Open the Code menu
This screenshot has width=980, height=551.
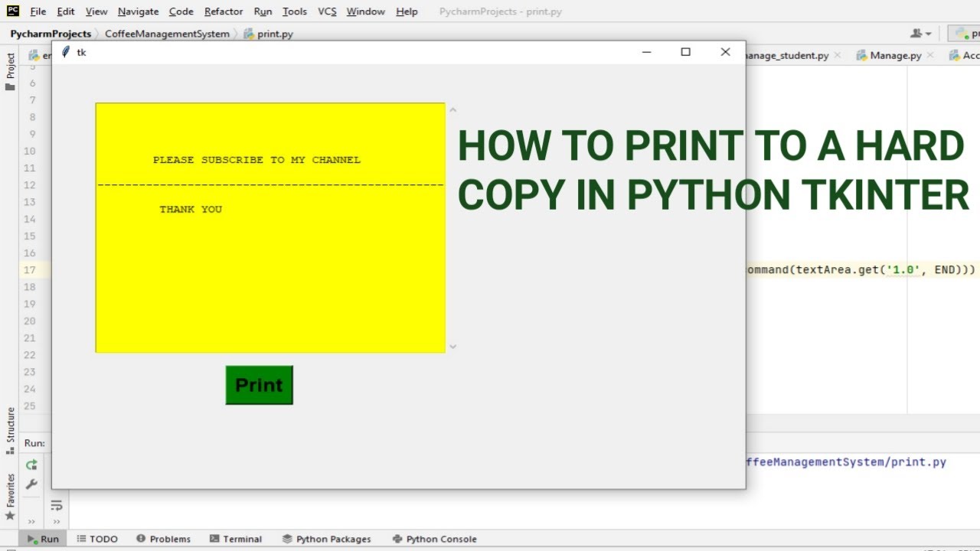click(x=181, y=11)
